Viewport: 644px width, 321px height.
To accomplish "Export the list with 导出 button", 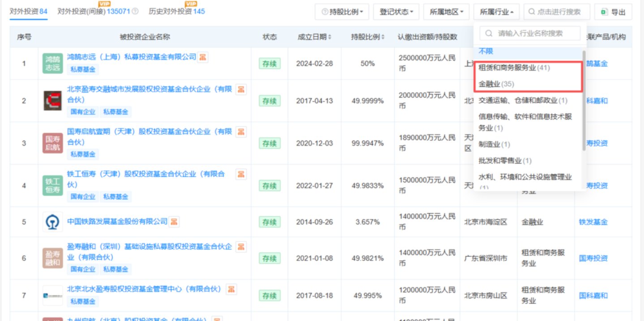I will pyautogui.click(x=613, y=12).
